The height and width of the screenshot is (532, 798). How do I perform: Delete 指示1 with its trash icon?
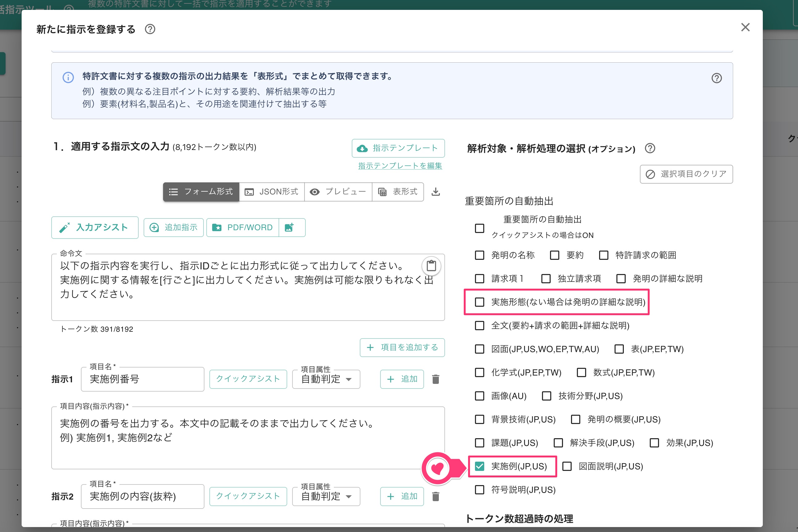(x=436, y=379)
